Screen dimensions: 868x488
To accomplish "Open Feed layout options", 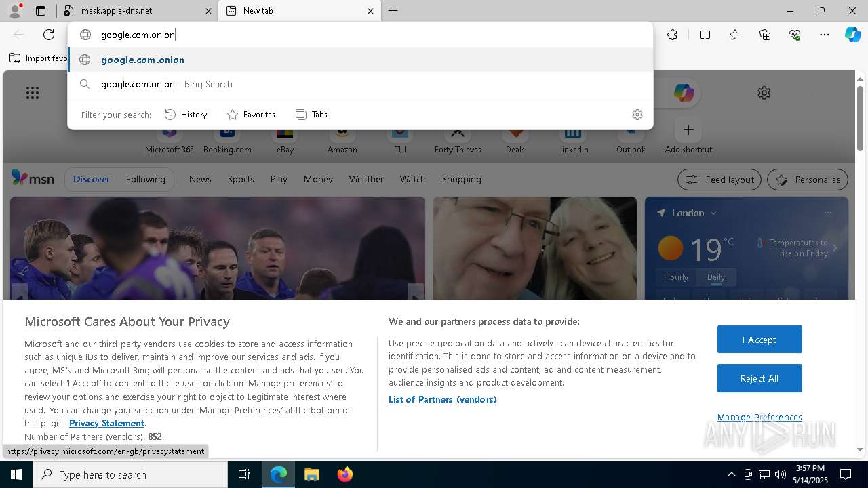I will tap(719, 180).
